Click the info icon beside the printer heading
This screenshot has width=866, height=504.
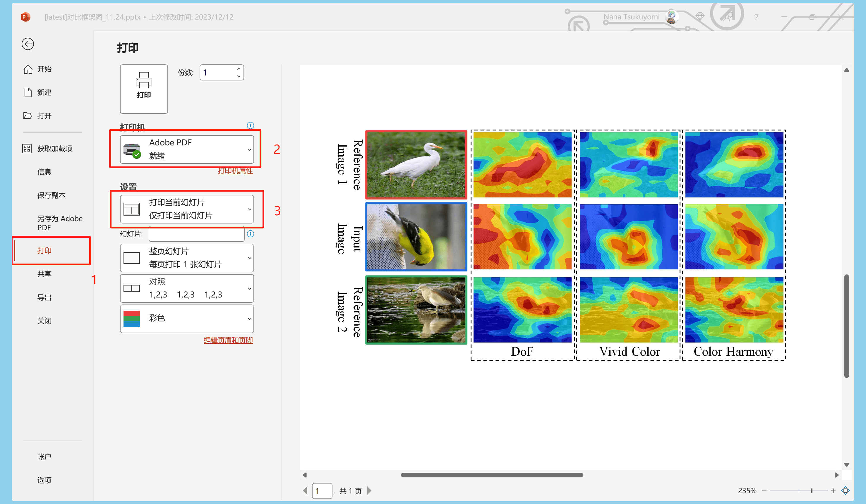tap(250, 125)
